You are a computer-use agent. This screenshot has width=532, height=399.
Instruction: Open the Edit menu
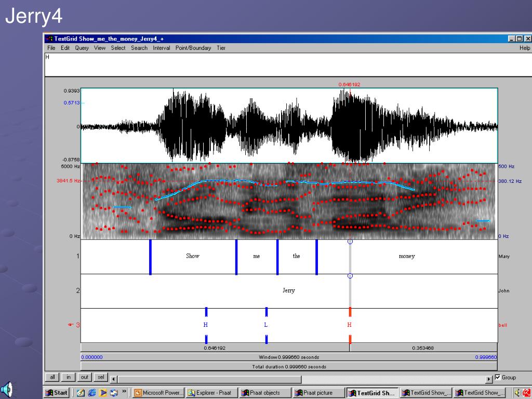(65, 48)
